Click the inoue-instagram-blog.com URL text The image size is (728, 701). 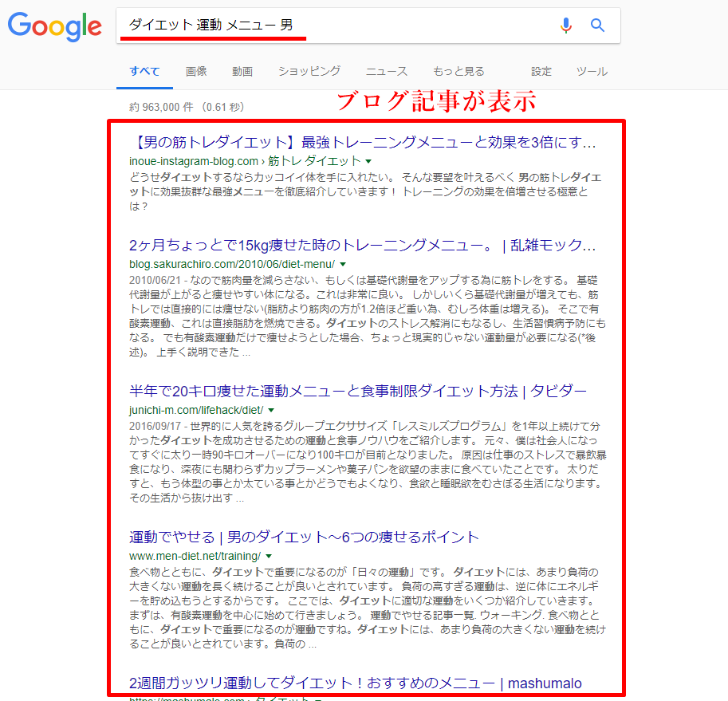pyautogui.click(x=245, y=161)
